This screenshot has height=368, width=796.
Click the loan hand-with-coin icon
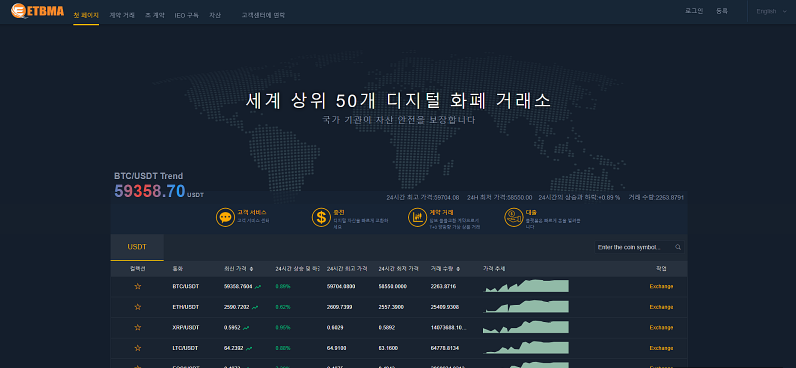coord(514,217)
